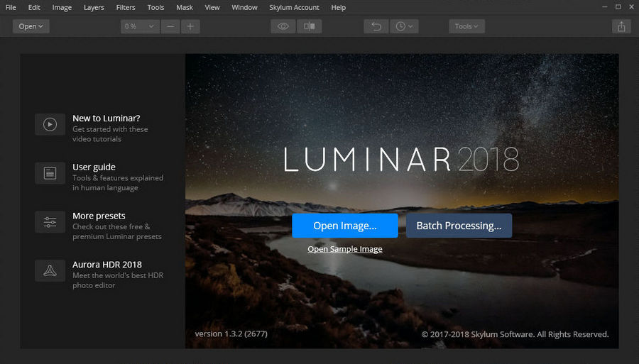Click the version 1.3.2 (2677) text
The height and width of the screenshot is (364, 639).
(x=231, y=334)
